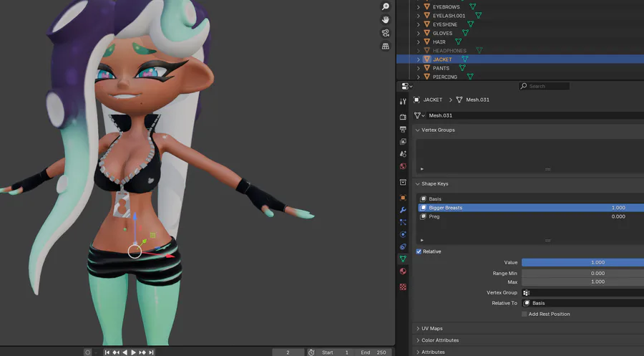
Task: Play the animation forward
Action: point(134,352)
